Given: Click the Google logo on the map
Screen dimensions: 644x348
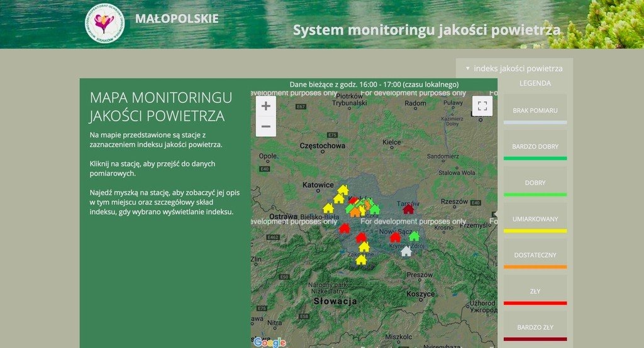Looking at the screenshot, I should (269, 342).
